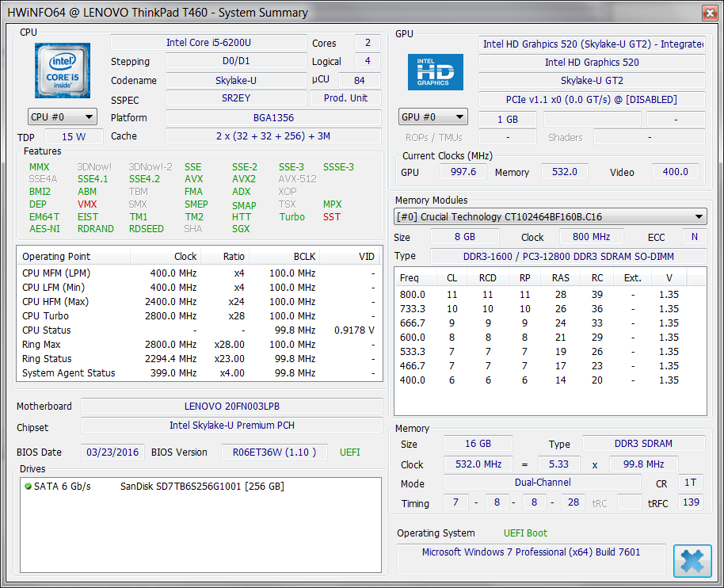Select the System Agent Status row
This screenshot has width=724, height=588.
coord(200,373)
